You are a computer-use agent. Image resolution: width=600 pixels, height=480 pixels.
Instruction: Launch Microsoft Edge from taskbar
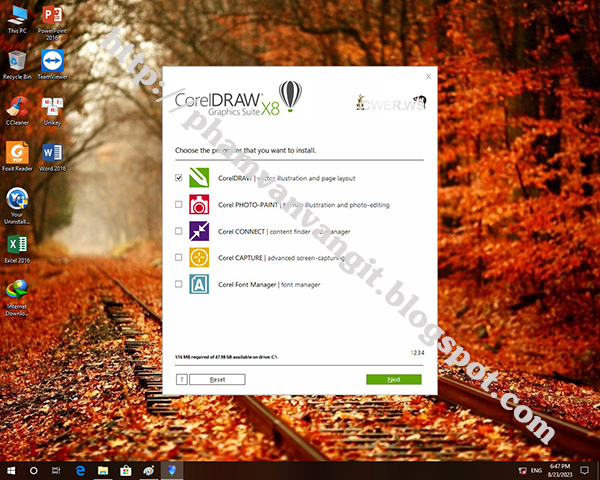point(80,470)
